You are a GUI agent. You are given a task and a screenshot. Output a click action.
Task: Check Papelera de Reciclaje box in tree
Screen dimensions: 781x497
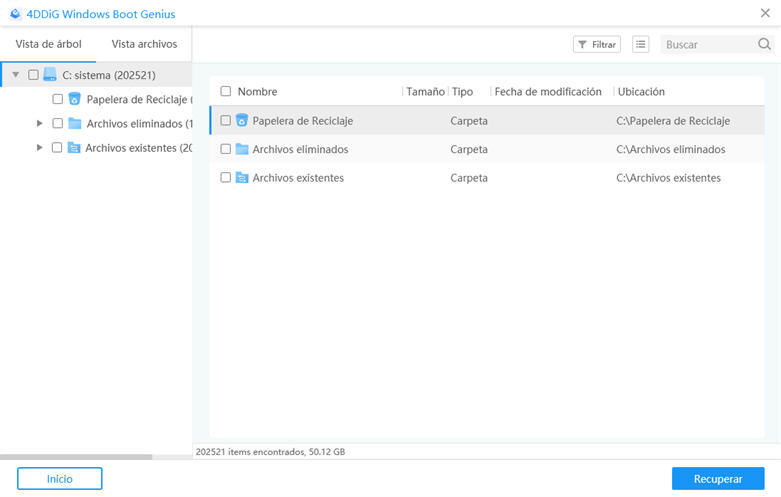tap(58, 99)
